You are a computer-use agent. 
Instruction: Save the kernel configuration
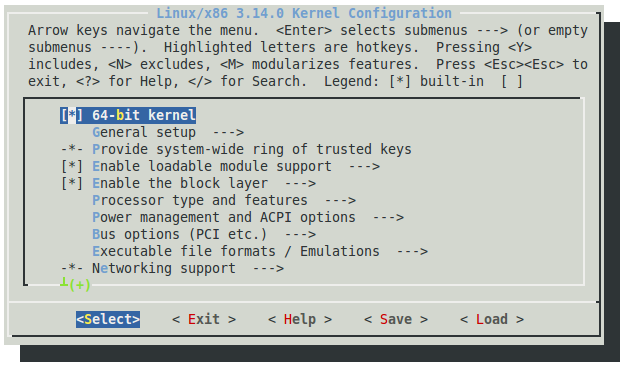pyautogui.click(x=396, y=319)
